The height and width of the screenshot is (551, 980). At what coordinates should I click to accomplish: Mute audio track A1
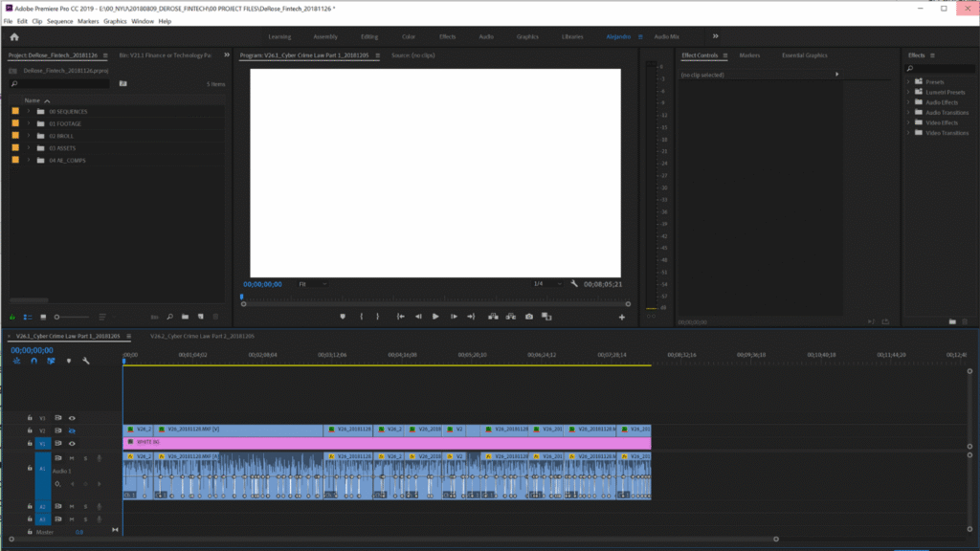pyautogui.click(x=72, y=458)
